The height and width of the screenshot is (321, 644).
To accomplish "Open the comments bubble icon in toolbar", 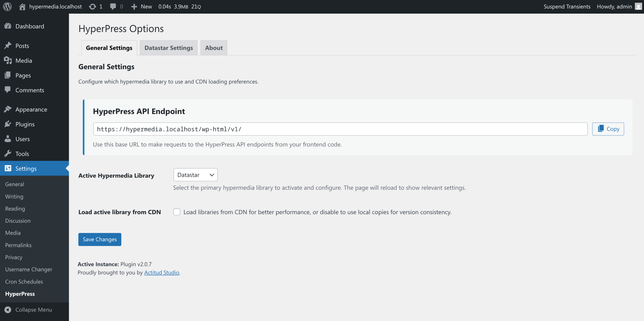I will [113, 7].
